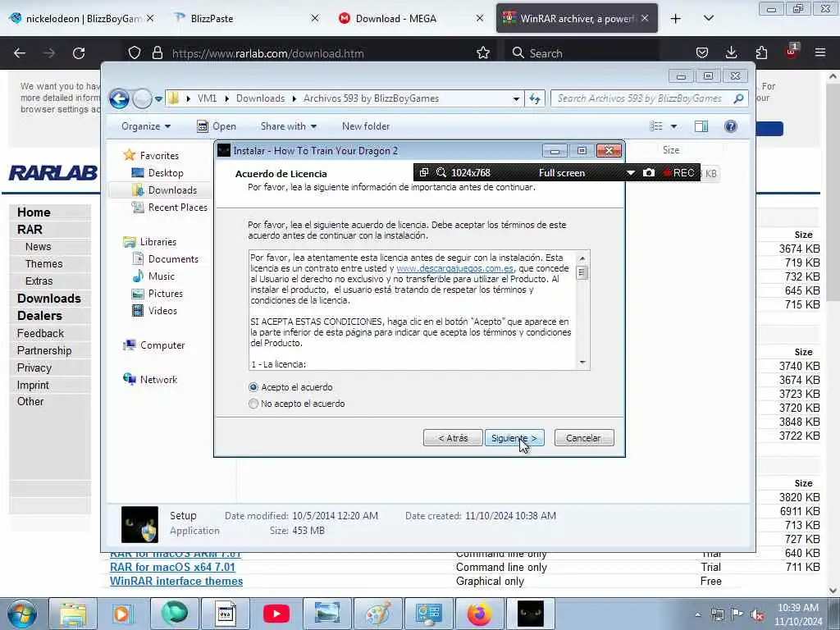Click the "Cancelar" button in installer
This screenshot has width=840, height=630.
click(x=584, y=438)
